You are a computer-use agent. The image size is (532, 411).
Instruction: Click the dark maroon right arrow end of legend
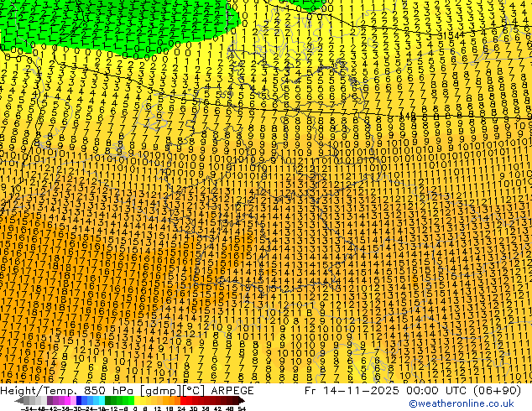tap(242, 400)
